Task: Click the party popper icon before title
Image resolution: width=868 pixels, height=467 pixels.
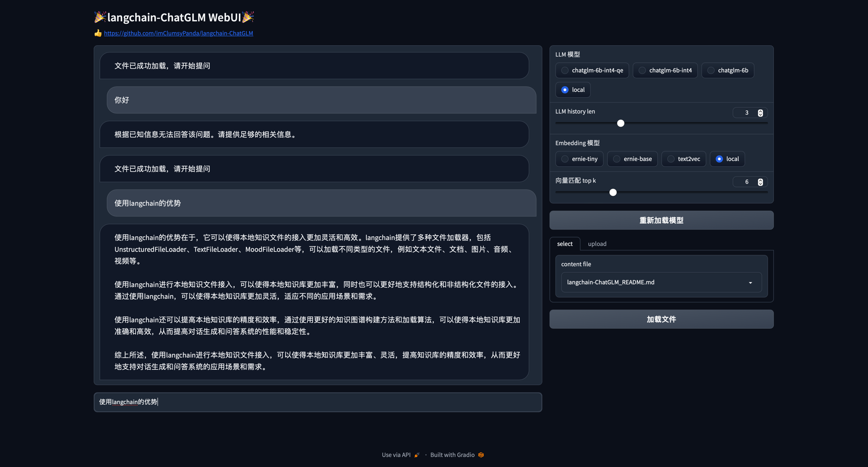Action: [x=100, y=17]
